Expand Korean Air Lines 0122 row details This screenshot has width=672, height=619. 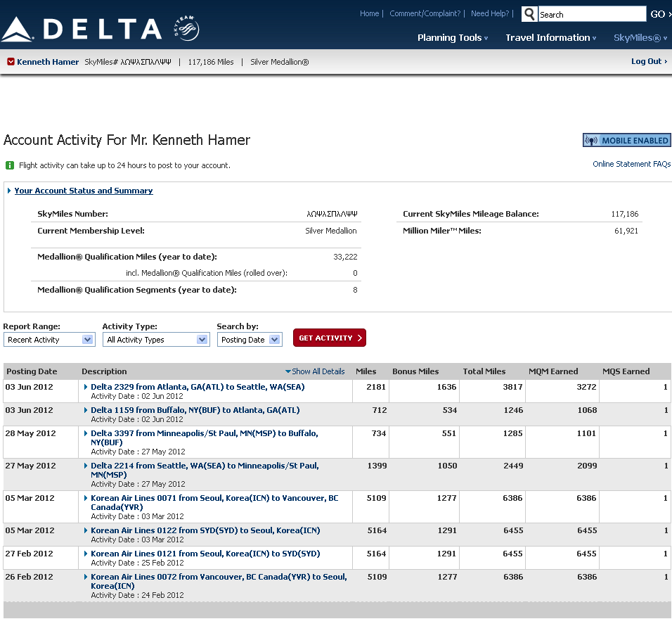point(86,530)
